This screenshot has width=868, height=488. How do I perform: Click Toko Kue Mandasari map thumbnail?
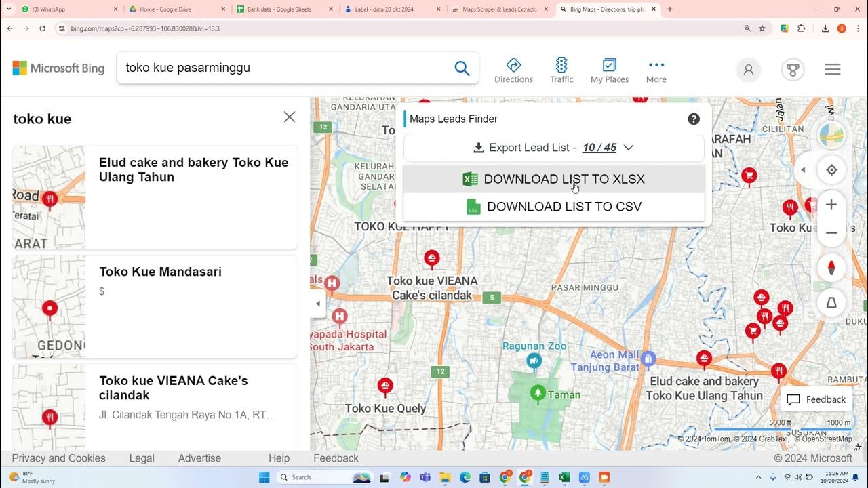49,306
